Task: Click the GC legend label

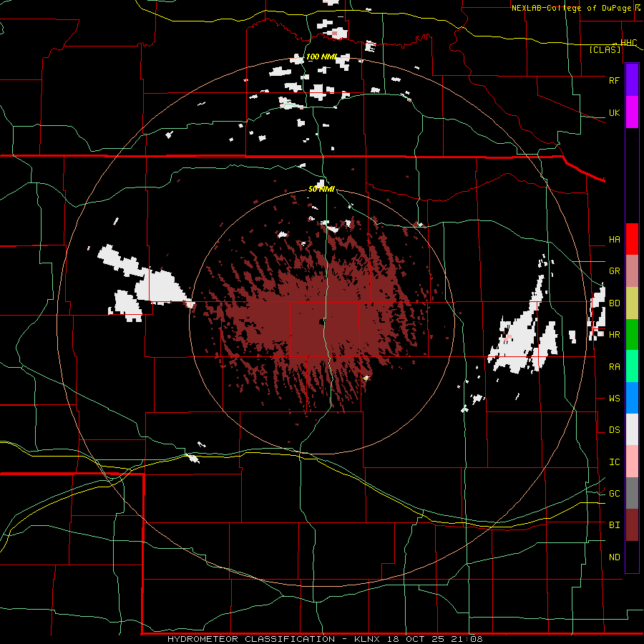Action: tap(615, 494)
